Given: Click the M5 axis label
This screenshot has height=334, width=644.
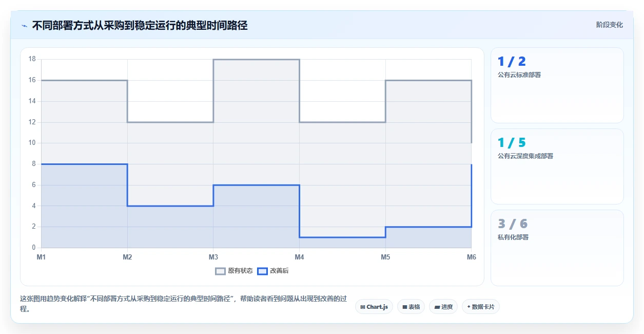Looking at the screenshot, I should [385, 257].
